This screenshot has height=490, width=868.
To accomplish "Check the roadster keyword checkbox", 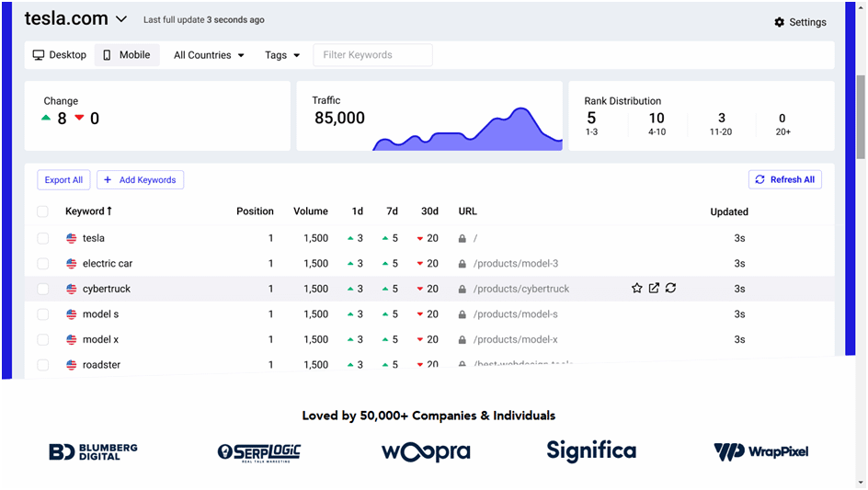I will point(42,365).
